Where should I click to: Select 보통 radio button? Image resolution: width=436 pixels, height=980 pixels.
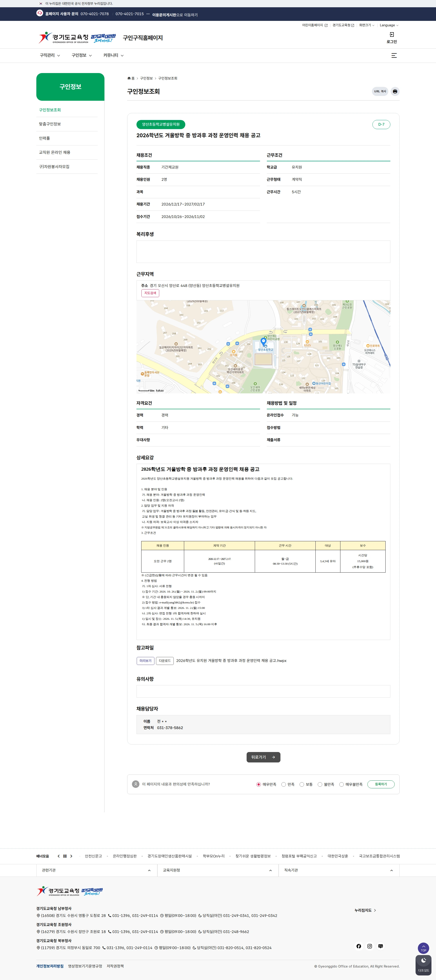[x=302, y=784]
